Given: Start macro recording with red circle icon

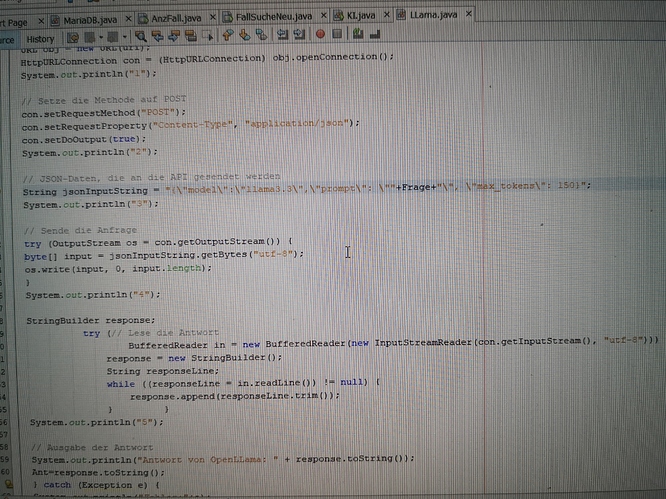Looking at the screenshot, I should 320,34.
